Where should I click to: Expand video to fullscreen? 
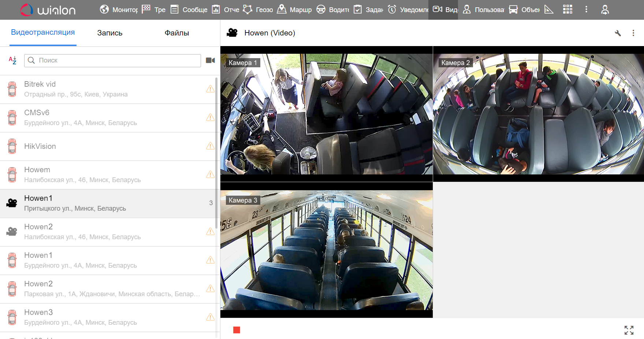[629, 330]
